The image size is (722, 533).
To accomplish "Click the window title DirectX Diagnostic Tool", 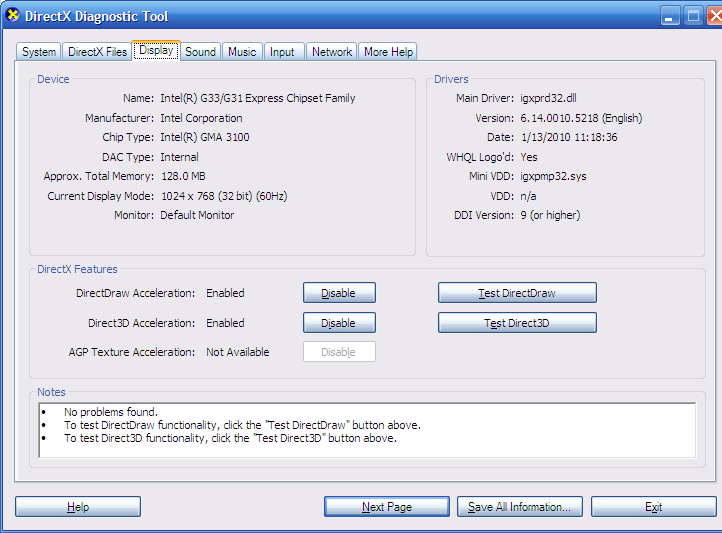I will pyautogui.click(x=96, y=16).
